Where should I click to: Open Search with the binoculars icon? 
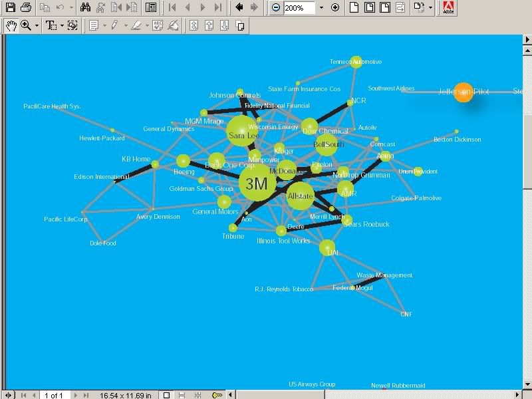(85, 8)
